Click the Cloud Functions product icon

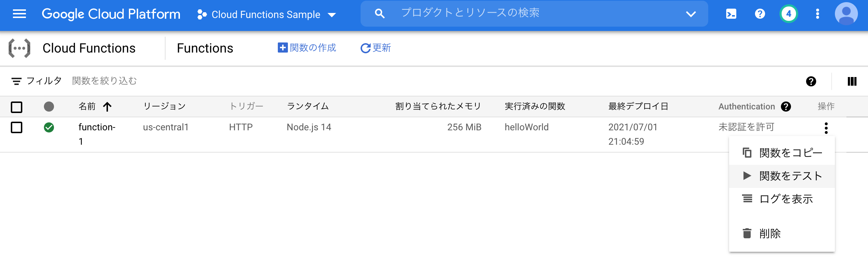(19, 48)
